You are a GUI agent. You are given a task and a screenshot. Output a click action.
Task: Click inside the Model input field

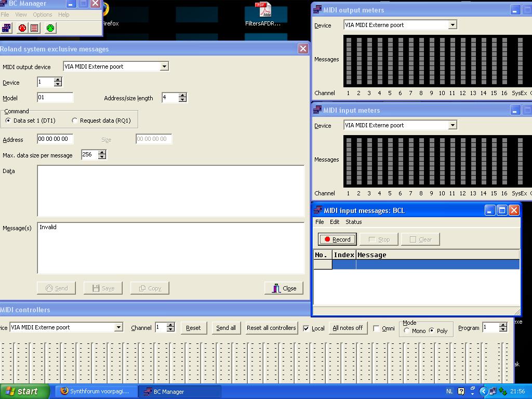[x=55, y=97]
